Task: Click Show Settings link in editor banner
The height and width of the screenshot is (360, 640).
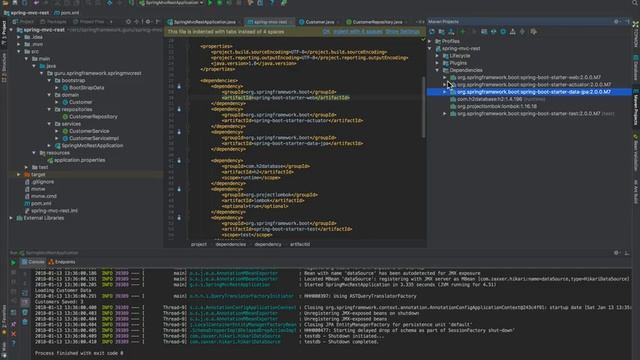Action: (402, 32)
